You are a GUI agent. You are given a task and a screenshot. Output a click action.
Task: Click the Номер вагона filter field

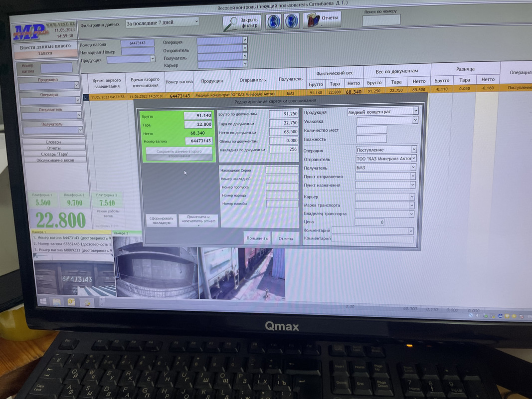[x=138, y=43]
